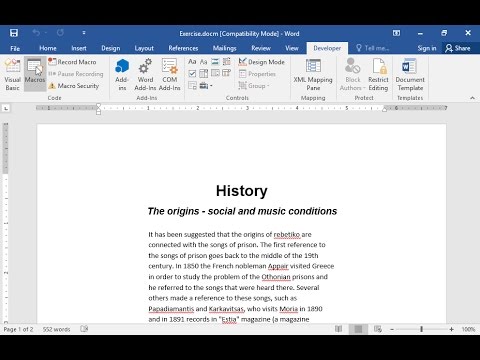Click the right indent marker on the ruler
The height and width of the screenshot is (360, 480).
[385, 109]
